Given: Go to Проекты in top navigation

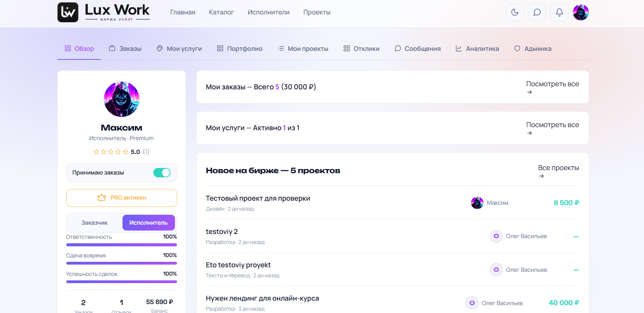Looking at the screenshot, I should 317,12.
